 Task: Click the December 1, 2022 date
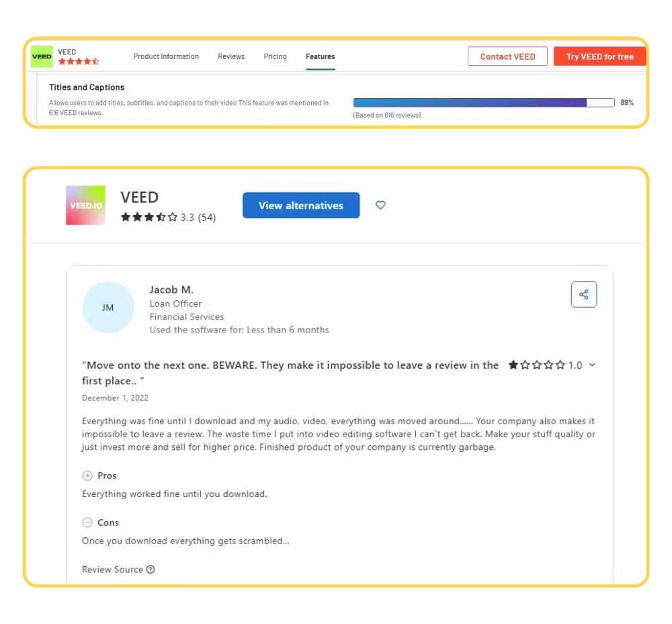pos(116,398)
